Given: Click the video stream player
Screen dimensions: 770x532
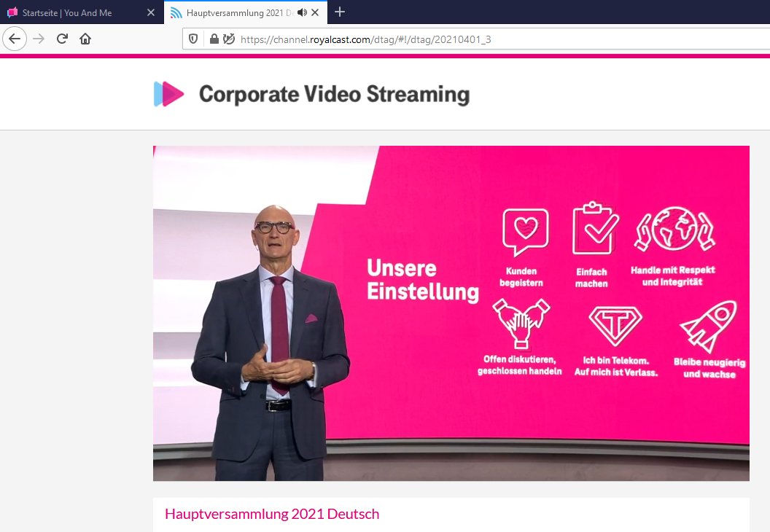Looking at the screenshot, I should (451, 313).
